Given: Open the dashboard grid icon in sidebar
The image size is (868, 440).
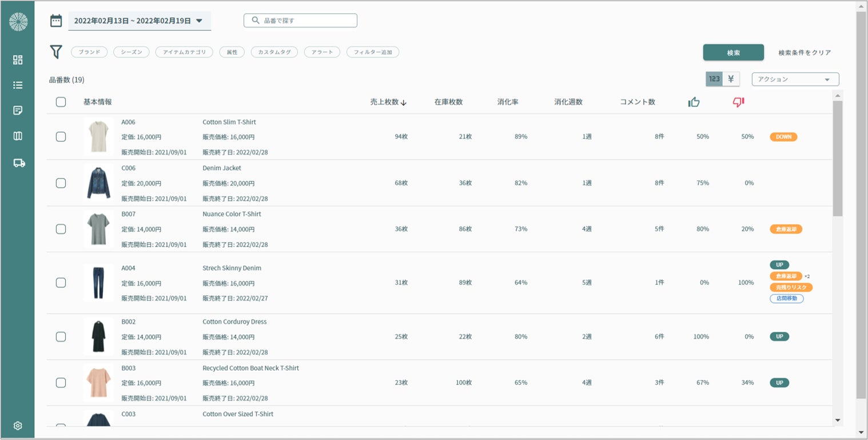Looking at the screenshot, I should 18,60.
